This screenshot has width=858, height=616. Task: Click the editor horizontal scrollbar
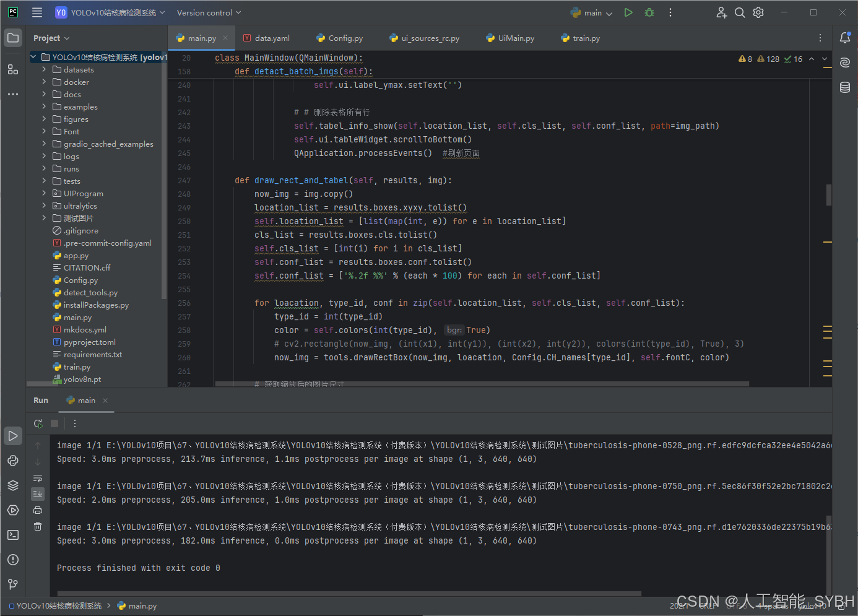pyautogui.click(x=482, y=384)
